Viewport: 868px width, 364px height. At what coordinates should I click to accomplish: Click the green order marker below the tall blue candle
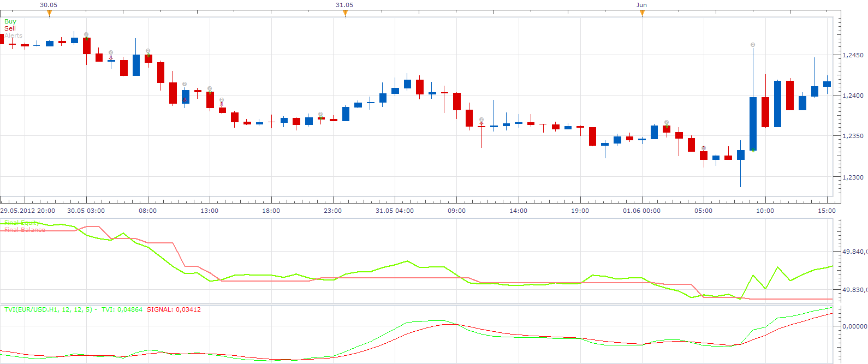coord(753,150)
